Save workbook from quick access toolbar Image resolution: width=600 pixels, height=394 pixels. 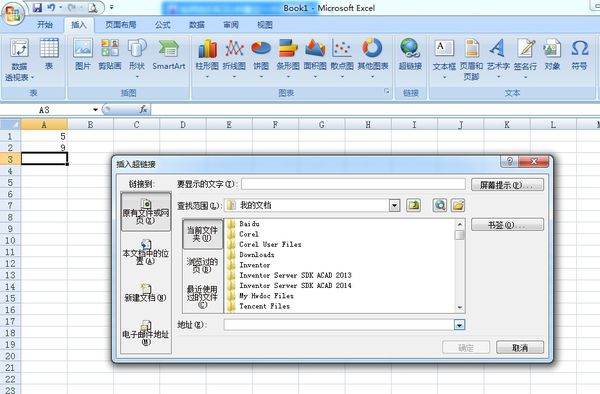[x=37, y=7]
